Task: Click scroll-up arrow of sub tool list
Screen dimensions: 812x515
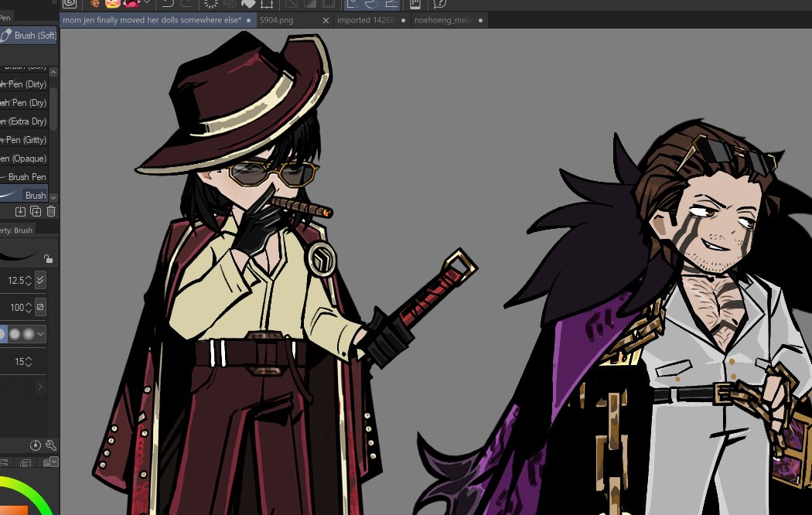Action: click(x=53, y=72)
